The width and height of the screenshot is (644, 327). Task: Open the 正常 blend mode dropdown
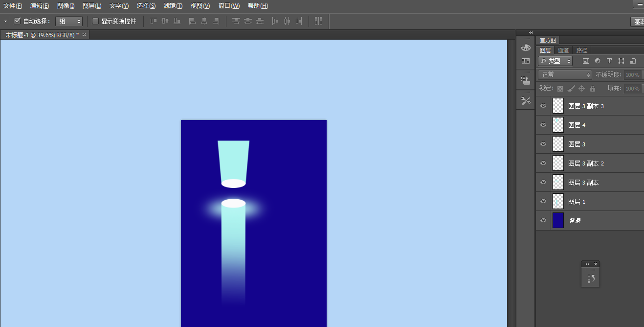(565, 75)
